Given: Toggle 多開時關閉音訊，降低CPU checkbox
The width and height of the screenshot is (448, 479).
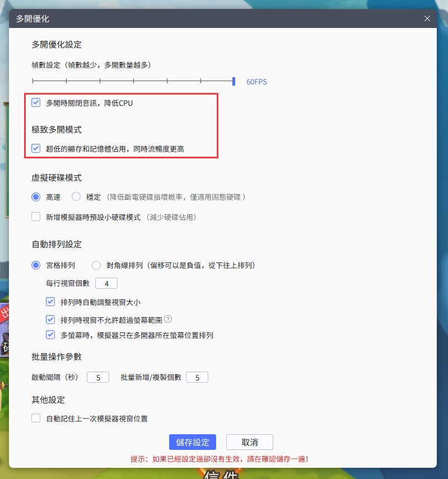Looking at the screenshot, I should pyautogui.click(x=36, y=102).
